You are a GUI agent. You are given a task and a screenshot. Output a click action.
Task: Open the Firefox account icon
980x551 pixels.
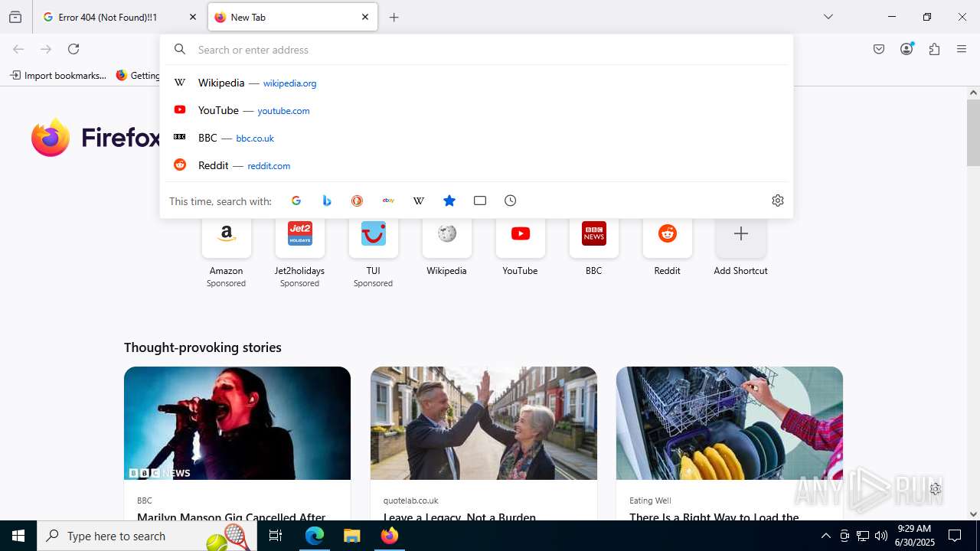906,49
